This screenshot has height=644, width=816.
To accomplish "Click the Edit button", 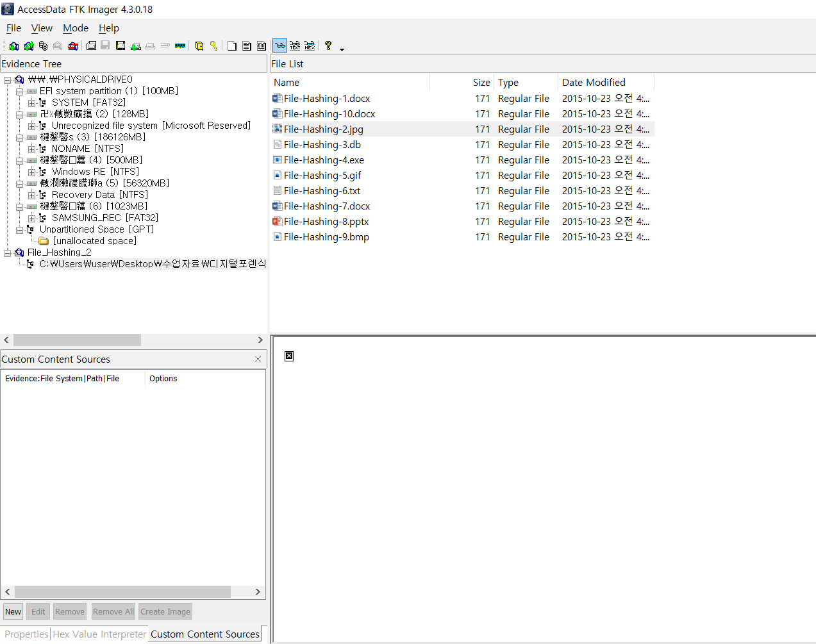I will coord(38,612).
